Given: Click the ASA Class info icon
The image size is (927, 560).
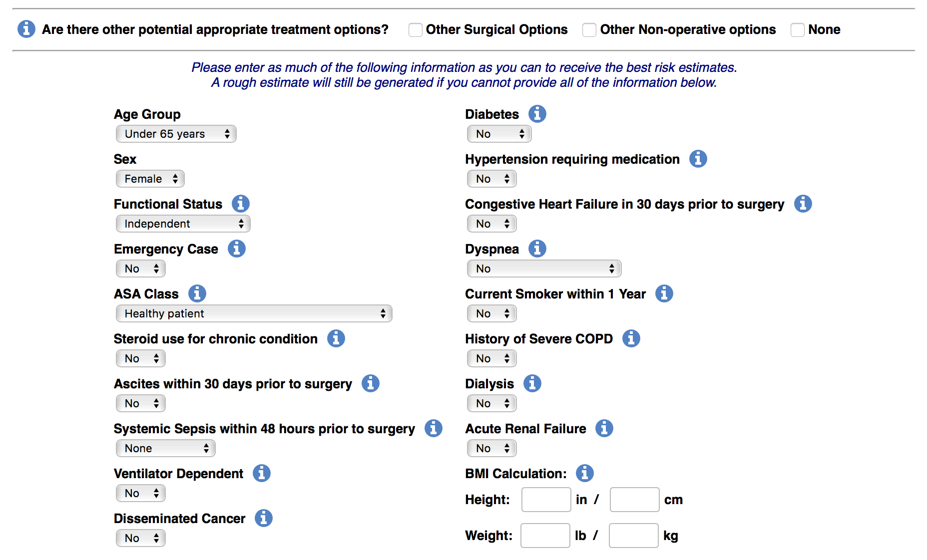Looking at the screenshot, I should 197,293.
